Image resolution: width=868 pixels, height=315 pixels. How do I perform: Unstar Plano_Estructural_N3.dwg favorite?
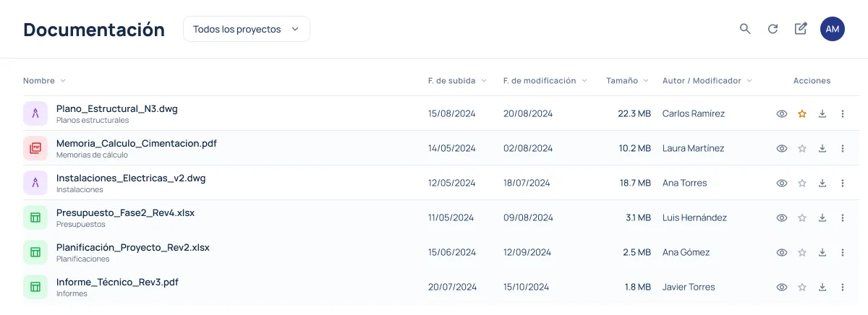tap(802, 113)
